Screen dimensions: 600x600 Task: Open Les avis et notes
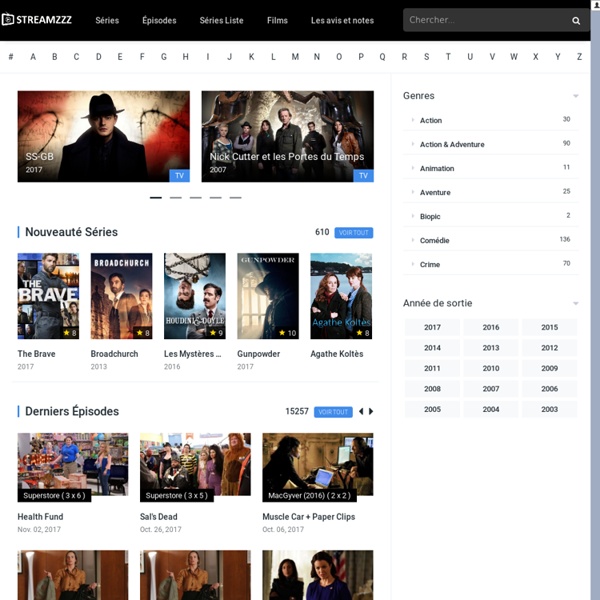point(342,20)
